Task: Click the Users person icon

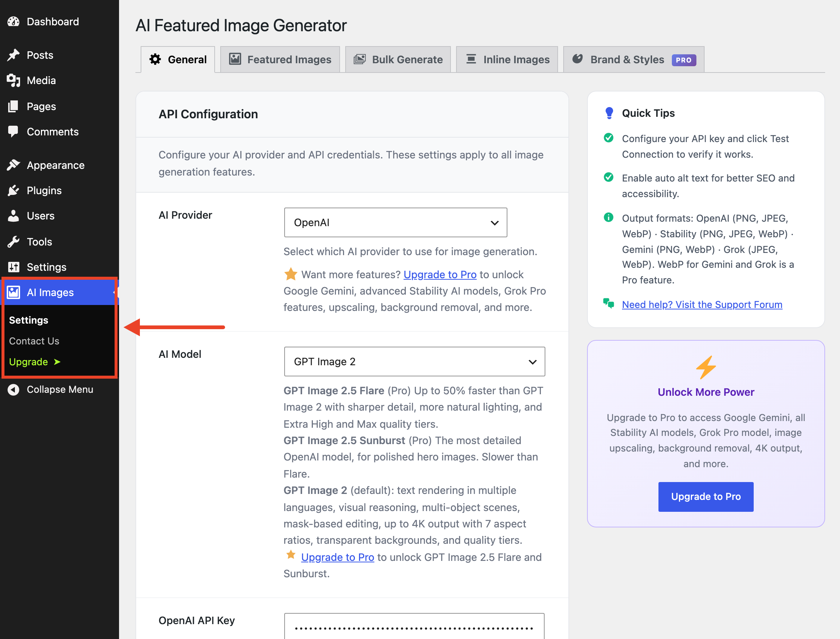Action: [x=14, y=216]
